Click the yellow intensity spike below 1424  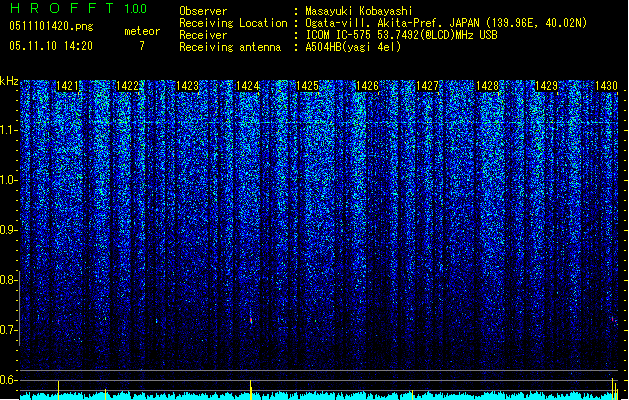point(251,389)
